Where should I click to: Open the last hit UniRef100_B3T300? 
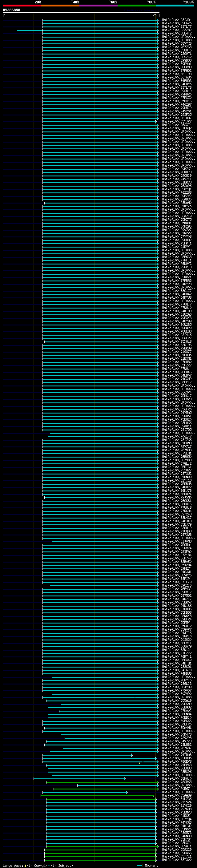[176, 860]
